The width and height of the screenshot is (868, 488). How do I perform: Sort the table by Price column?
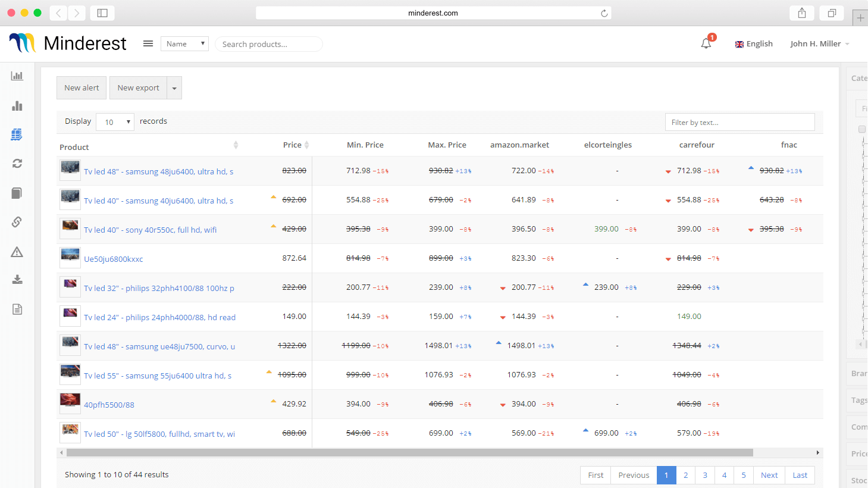point(306,145)
